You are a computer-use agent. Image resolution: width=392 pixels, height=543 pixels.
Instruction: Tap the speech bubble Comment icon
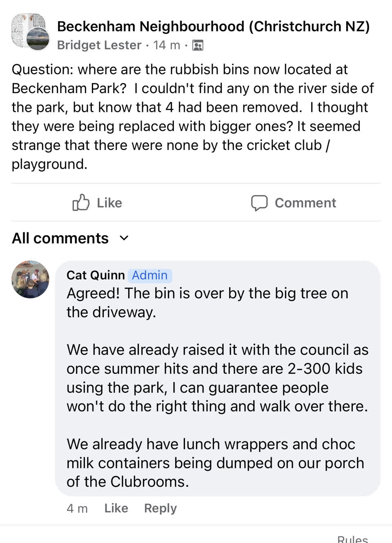[259, 203]
